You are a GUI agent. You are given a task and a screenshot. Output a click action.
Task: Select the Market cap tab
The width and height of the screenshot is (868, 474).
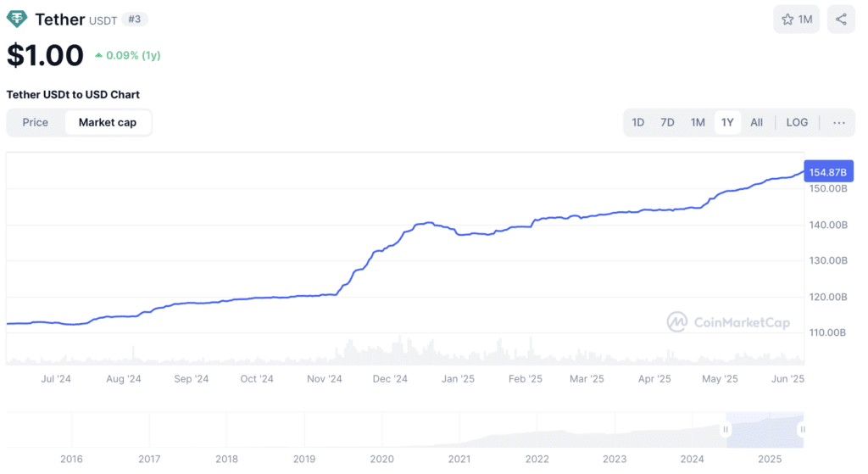(108, 122)
